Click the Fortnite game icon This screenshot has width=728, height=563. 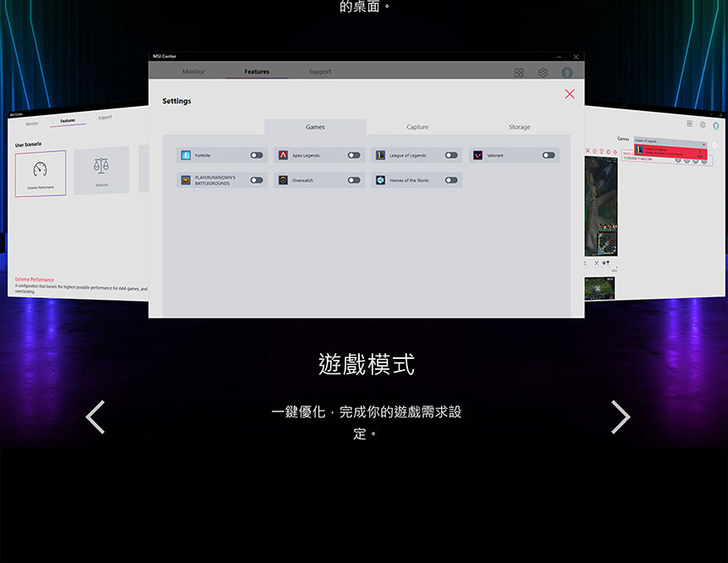[185, 155]
